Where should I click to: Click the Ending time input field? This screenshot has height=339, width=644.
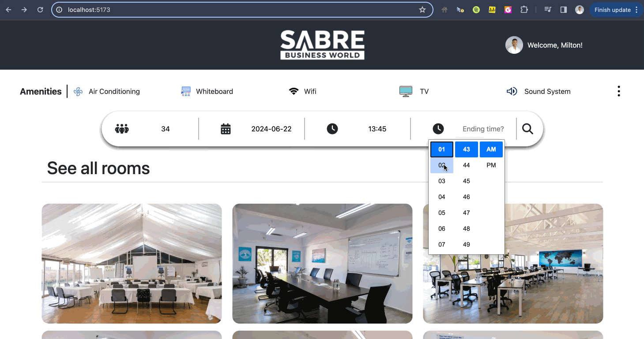(x=483, y=129)
